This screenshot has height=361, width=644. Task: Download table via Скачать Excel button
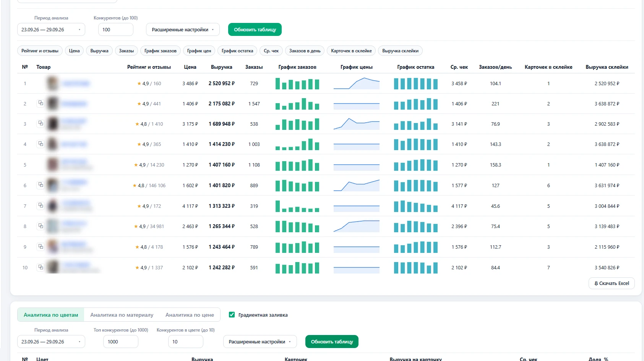pos(612,283)
